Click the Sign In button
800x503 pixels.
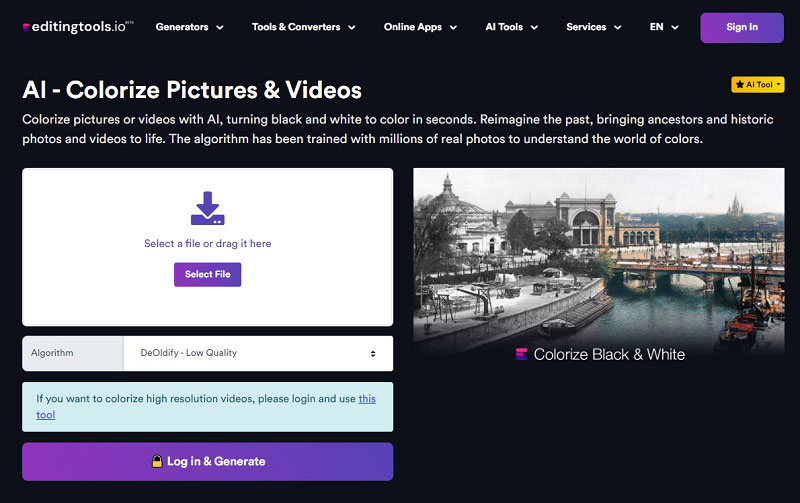coord(742,28)
